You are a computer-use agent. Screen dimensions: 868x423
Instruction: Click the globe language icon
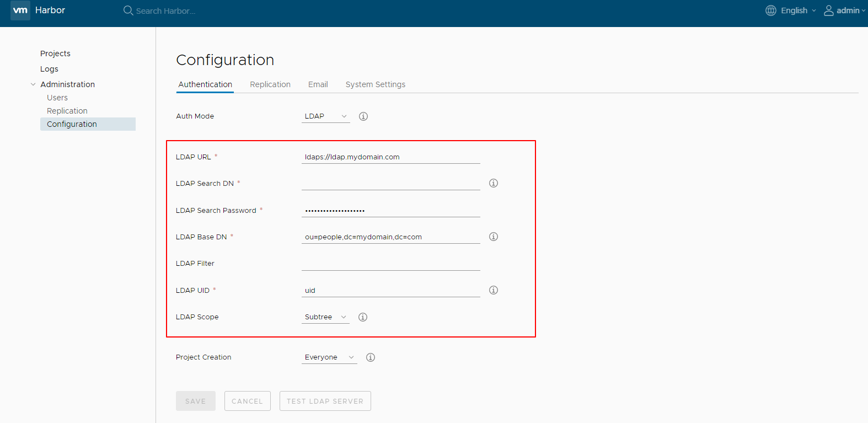pyautogui.click(x=770, y=10)
